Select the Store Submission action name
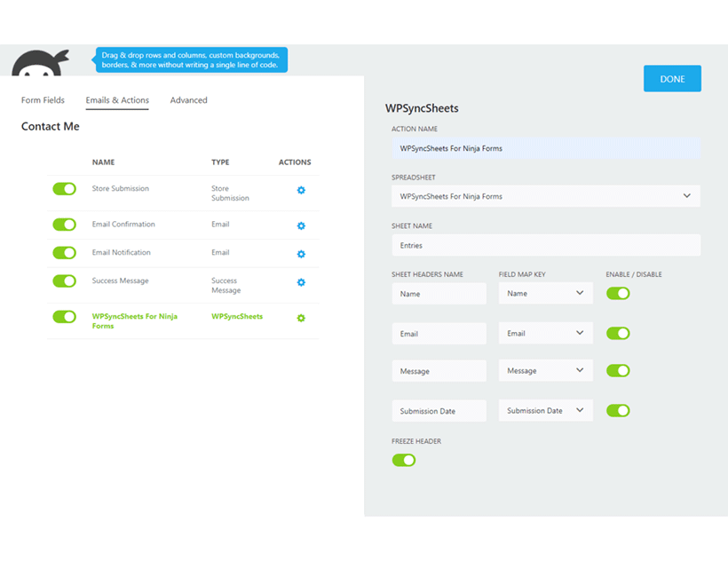 pyautogui.click(x=120, y=188)
